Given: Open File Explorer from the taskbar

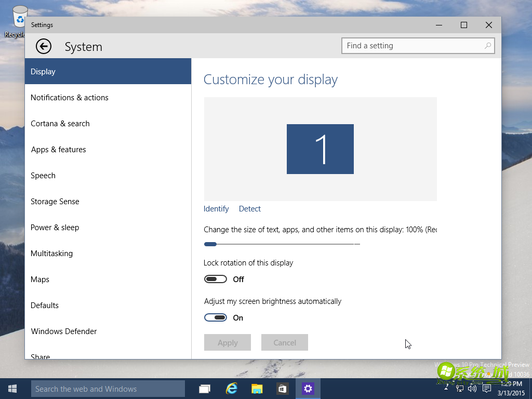Looking at the screenshot, I should 257,389.
